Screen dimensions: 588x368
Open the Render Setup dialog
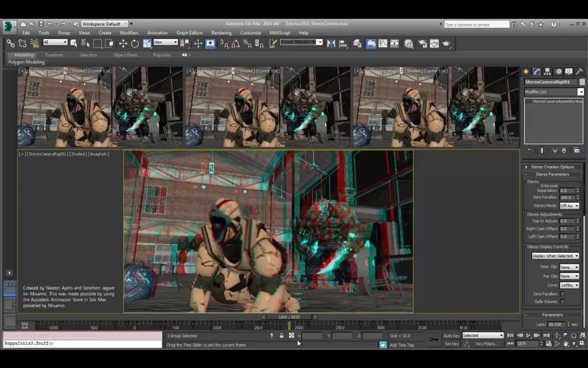pos(423,43)
